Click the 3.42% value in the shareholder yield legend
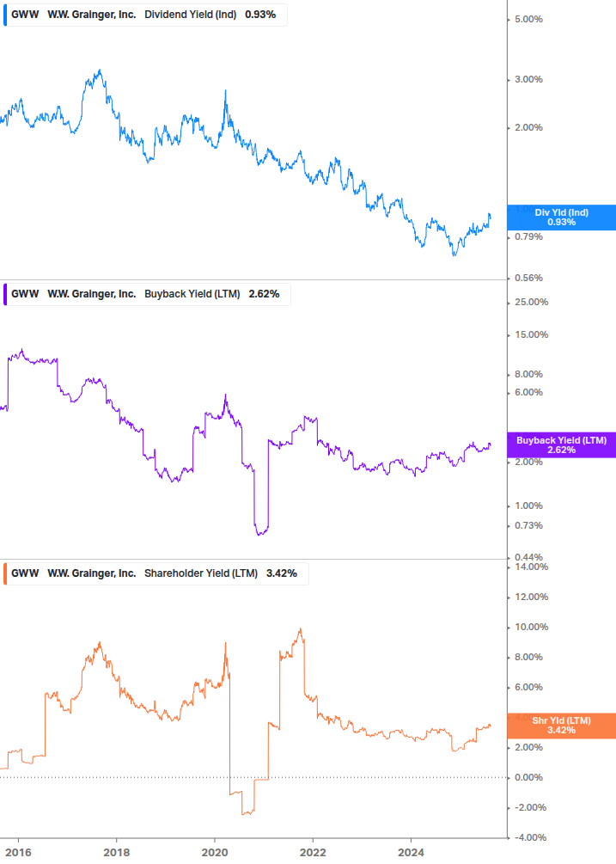The image size is (616, 864). point(282,573)
